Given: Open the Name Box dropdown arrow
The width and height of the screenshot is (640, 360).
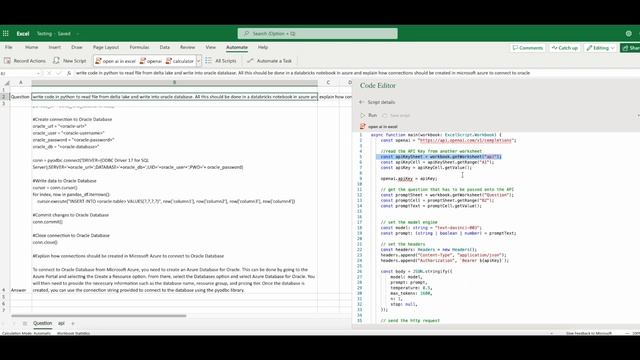Looking at the screenshot, I should [x=38, y=73].
